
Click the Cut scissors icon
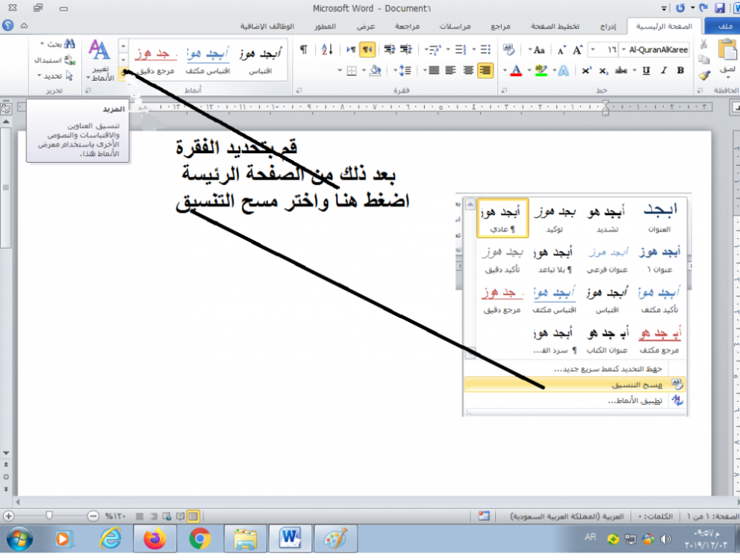(703, 44)
